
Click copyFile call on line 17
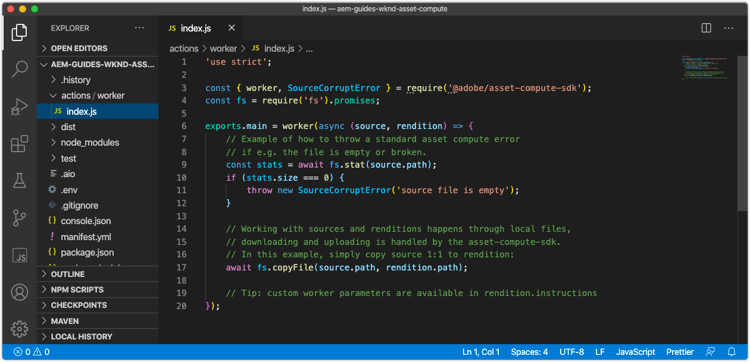point(293,267)
